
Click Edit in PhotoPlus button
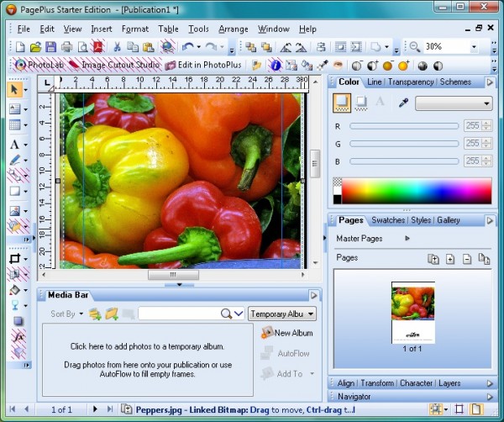pyautogui.click(x=202, y=66)
